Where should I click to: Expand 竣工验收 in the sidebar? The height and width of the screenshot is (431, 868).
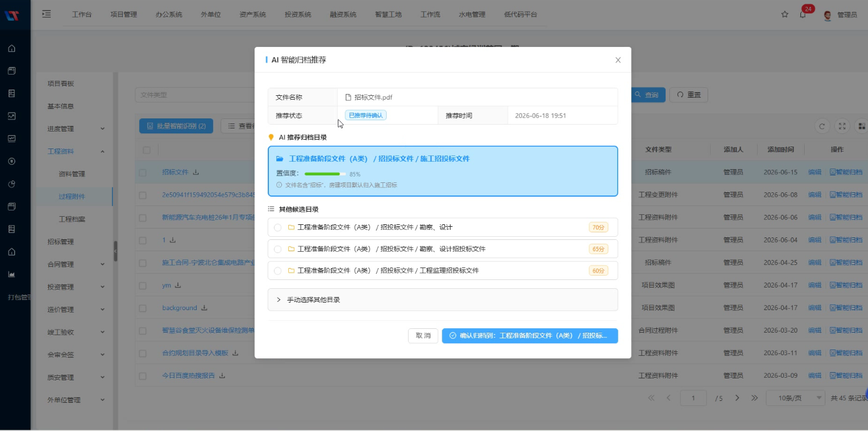click(74, 332)
